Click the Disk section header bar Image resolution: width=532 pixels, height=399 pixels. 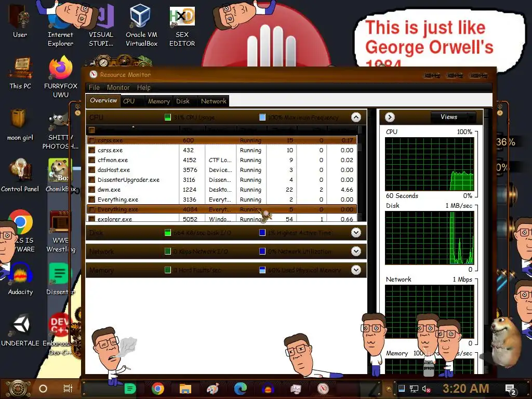click(226, 233)
